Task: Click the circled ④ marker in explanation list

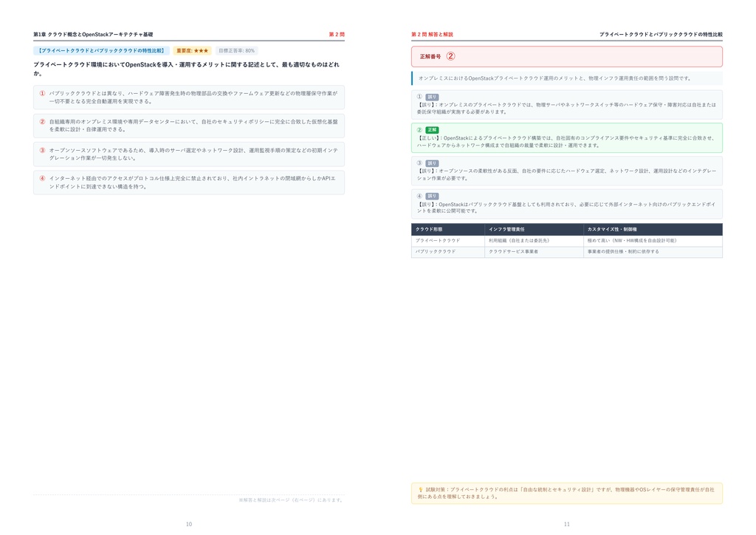Action: coord(419,196)
